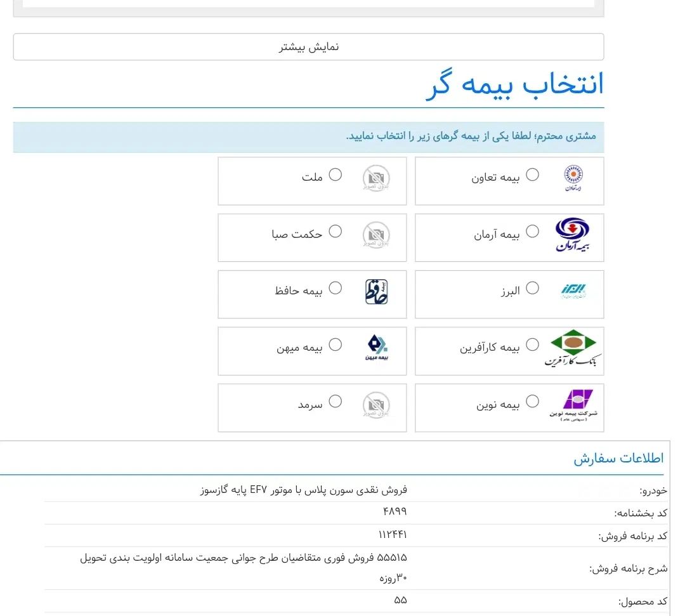Choose the سرمد radio button
This screenshot has width=685, height=616.
[x=335, y=401]
